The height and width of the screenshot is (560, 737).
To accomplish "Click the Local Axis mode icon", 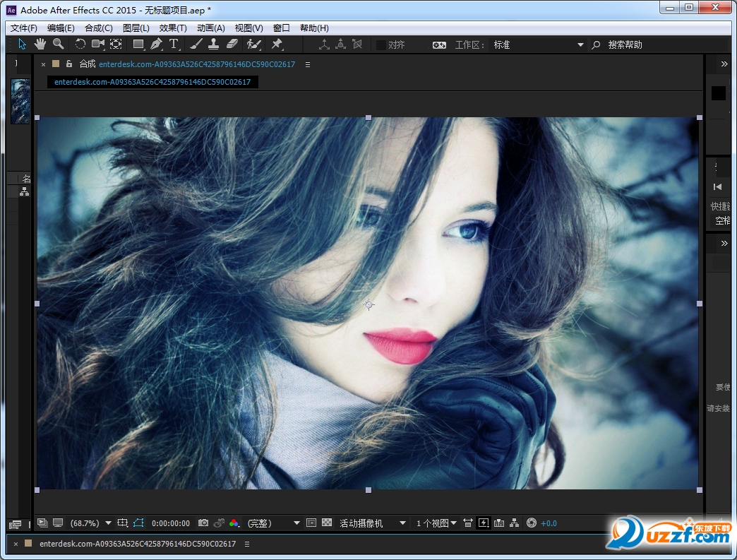I will click(324, 44).
